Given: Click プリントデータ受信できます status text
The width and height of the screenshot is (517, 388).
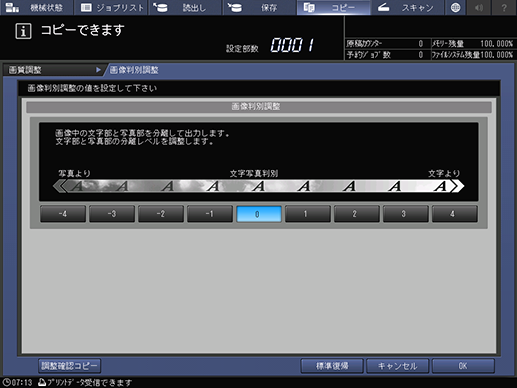Looking at the screenshot, I should coord(89,382).
